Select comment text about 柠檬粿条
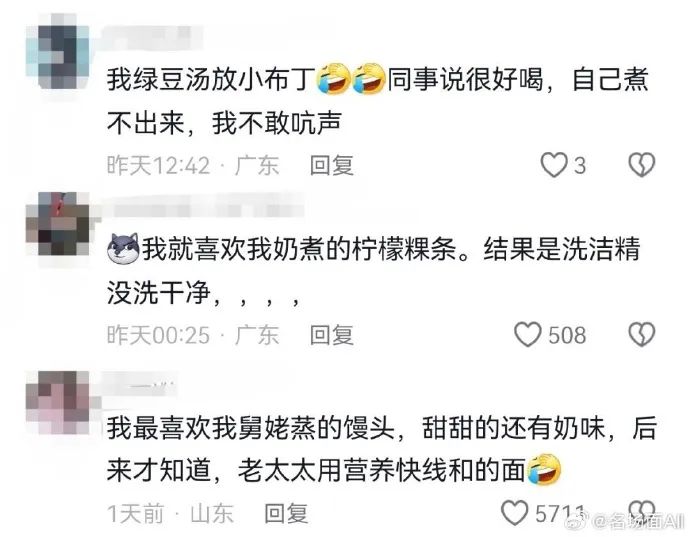 [x=373, y=270]
